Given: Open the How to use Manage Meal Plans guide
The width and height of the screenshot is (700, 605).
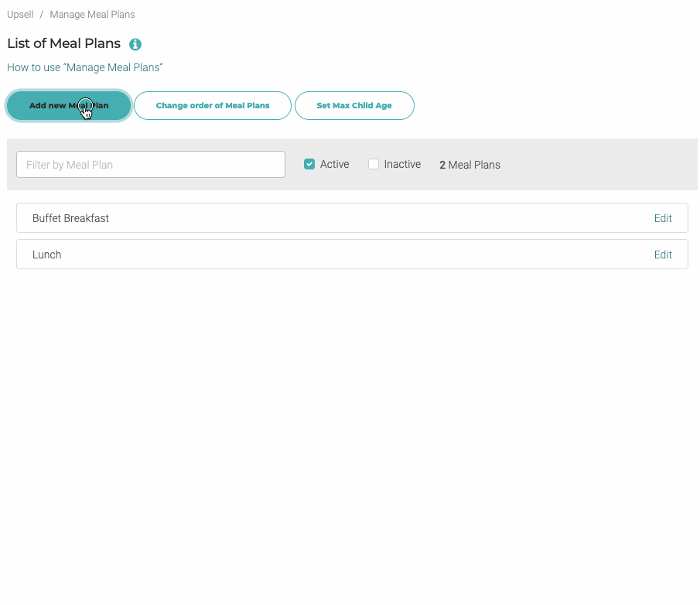Looking at the screenshot, I should tap(84, 67).
